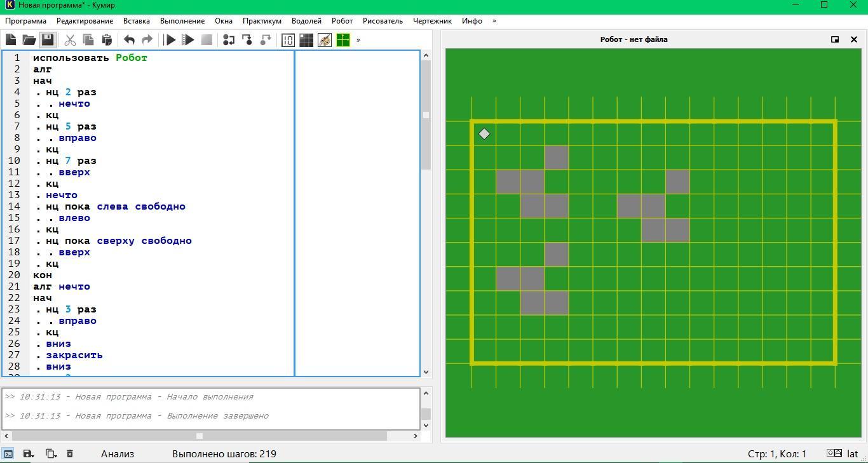Image resolution: width=868 pixels, height=463 pixels.
Task: Click the Cut scissors icon
Action: pyautogui.click(x=70, y=40)
